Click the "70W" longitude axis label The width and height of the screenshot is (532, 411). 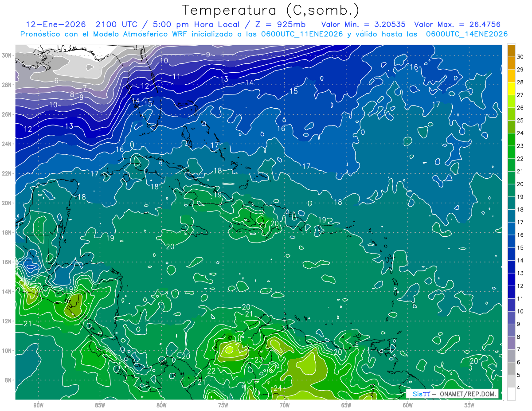point(285,405)
